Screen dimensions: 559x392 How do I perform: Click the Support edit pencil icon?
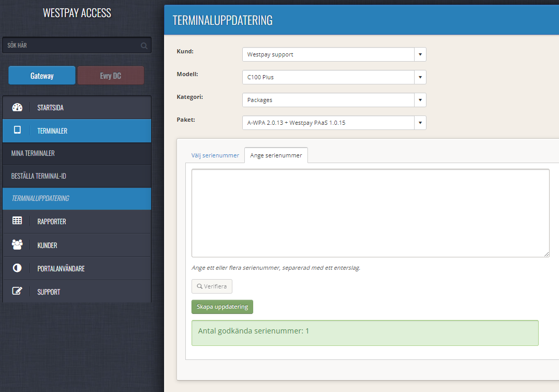17,291
